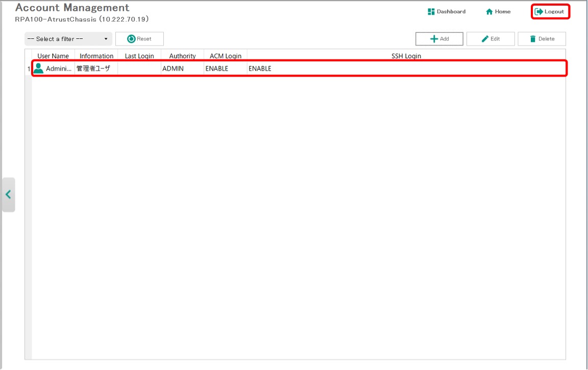Screen dimensions: 588x370
Task: Click the Information column header
Action: pos(96,56)
